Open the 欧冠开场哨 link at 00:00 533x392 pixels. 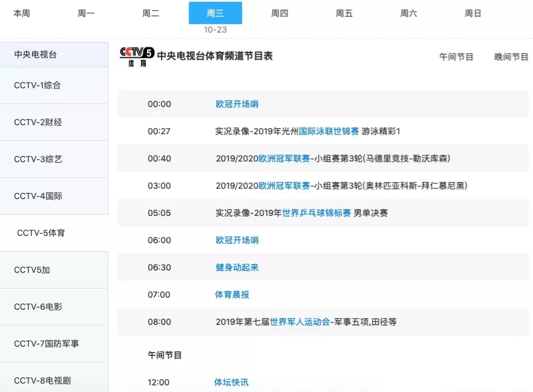237,104
